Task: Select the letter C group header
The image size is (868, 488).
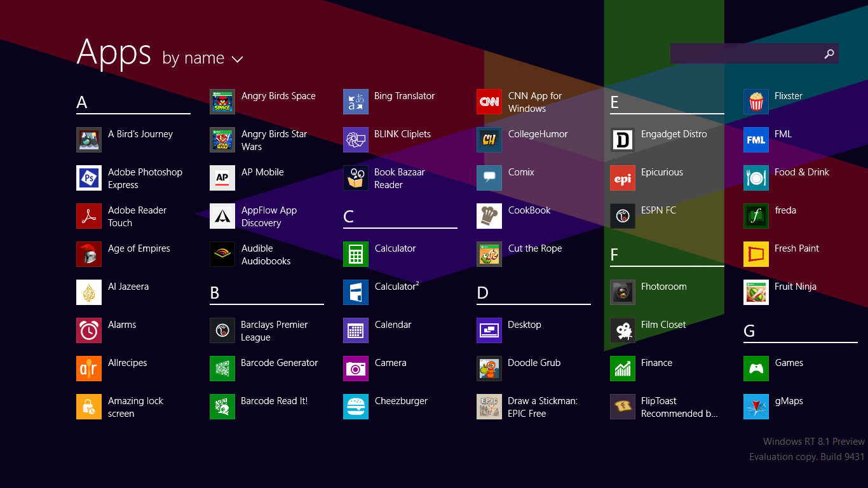Action: coord(400,217)
